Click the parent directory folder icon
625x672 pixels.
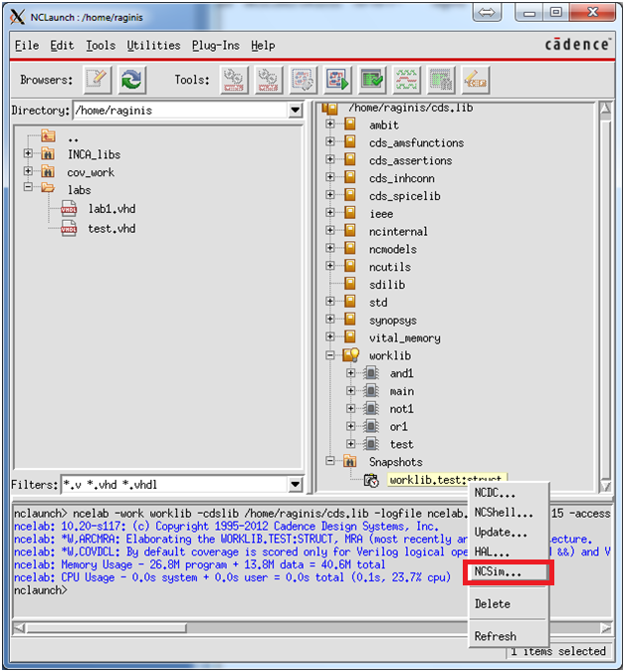coord(48,136)
